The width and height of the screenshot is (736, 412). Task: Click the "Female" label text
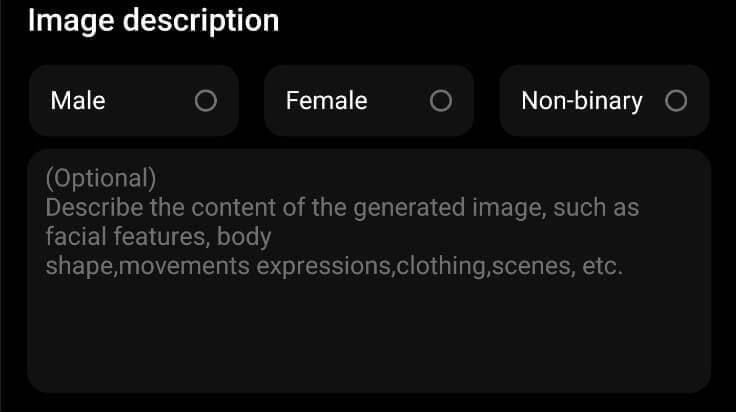click(x=326, y=101)
